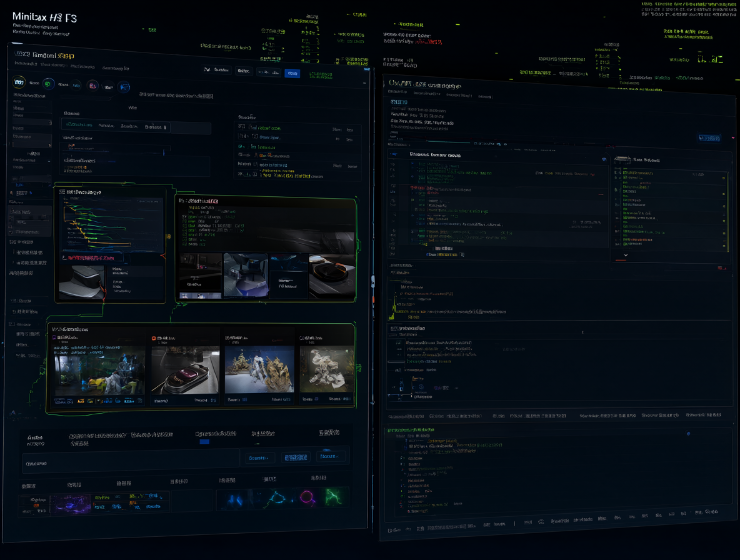The height and width of the screenshot is (560, 740).
Task: Open the white crumpled sculpture thumbnail
Action: (x=327, y=369)
